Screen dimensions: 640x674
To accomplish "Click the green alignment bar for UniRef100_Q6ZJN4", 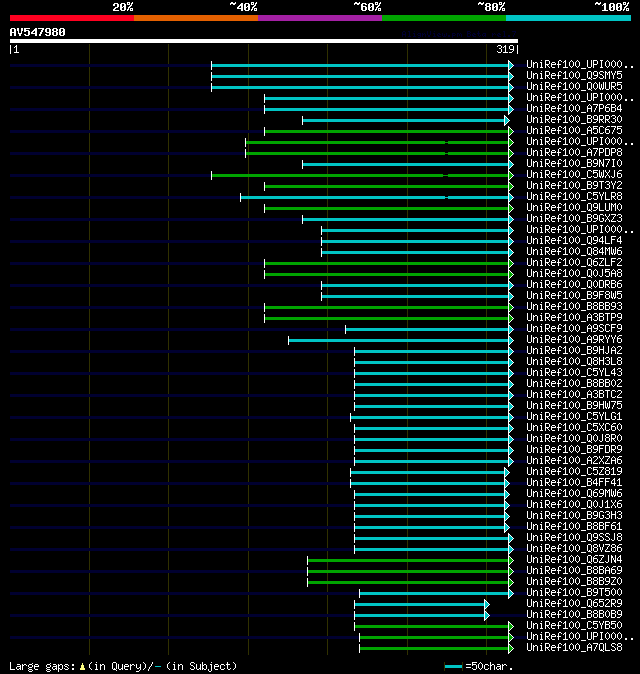I will tap(410, 561).
